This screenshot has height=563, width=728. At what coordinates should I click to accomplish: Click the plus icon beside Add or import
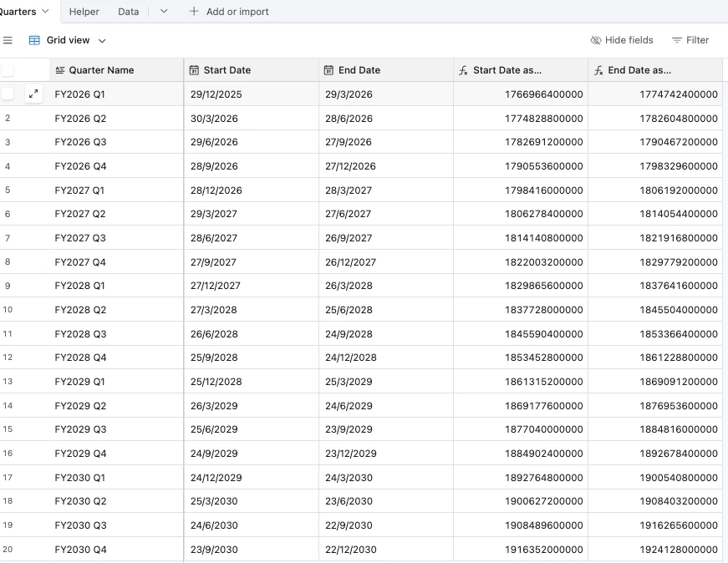[194, 12]
